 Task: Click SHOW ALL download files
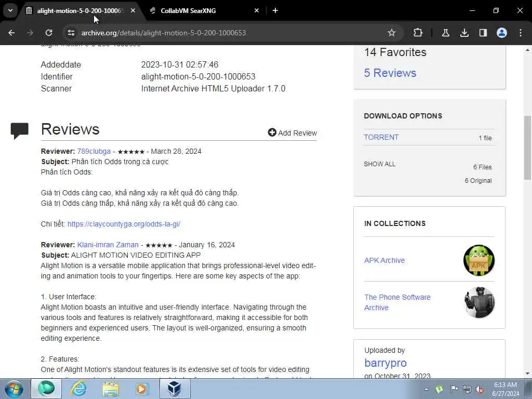(x=379, y=164)
